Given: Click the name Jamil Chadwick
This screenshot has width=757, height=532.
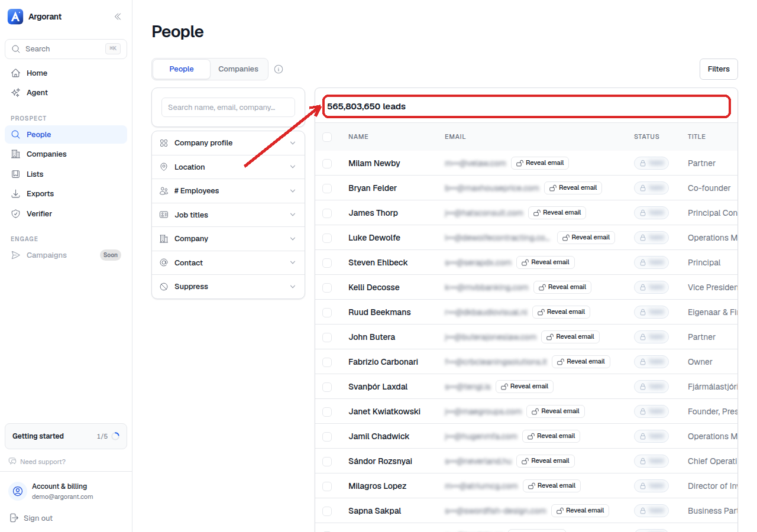Looking at the screenshot, I should point(379,436).
